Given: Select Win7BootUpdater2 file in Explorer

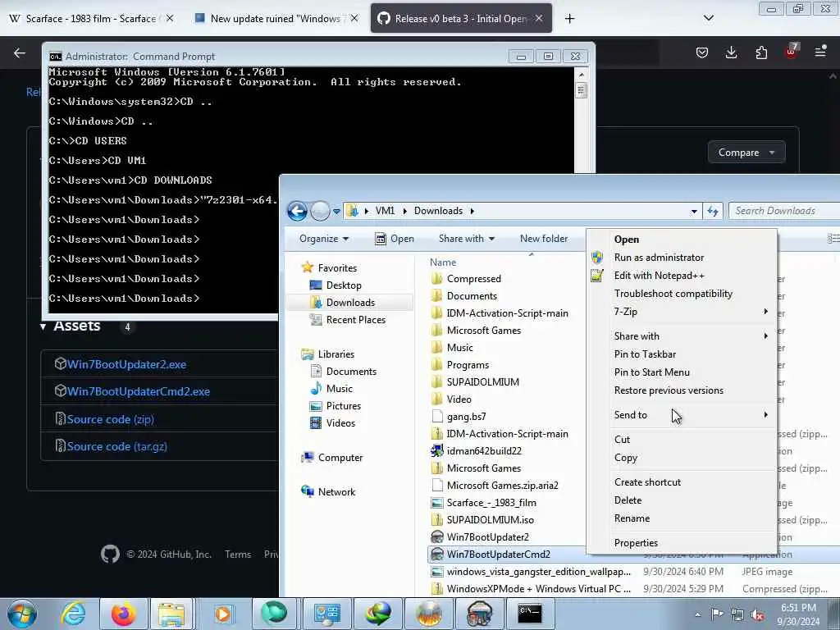Looking at the screenshot, I should pos(487,536).
